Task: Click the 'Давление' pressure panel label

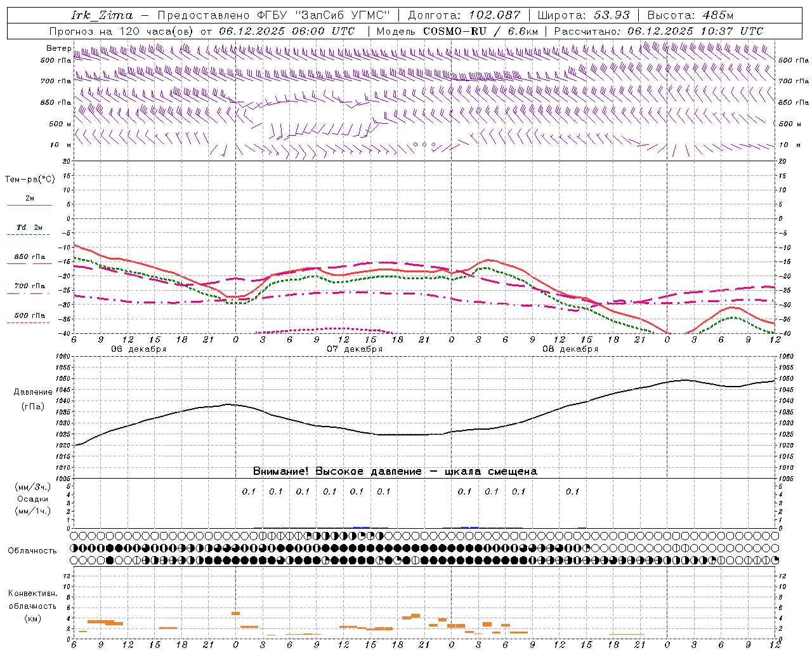Action: tap(33, 392)
